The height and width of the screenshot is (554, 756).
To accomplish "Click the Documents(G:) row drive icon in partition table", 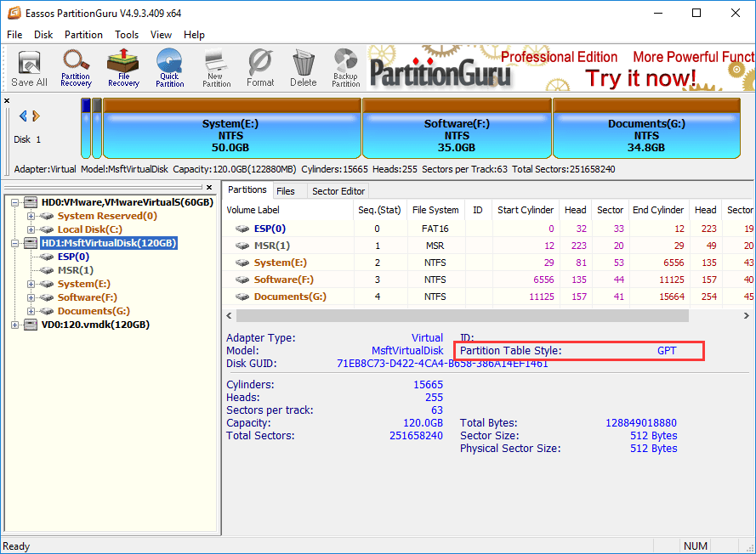I will point(242,297).
